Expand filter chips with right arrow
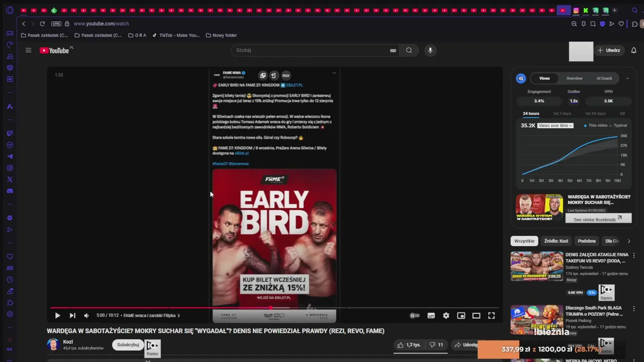This screenshot has width=644, height=362. (628, 241)
